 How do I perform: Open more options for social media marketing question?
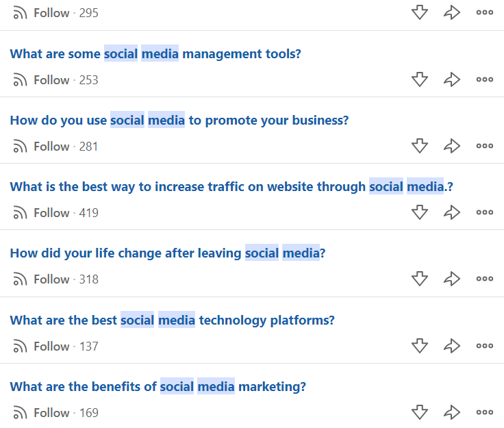point(485,412)
